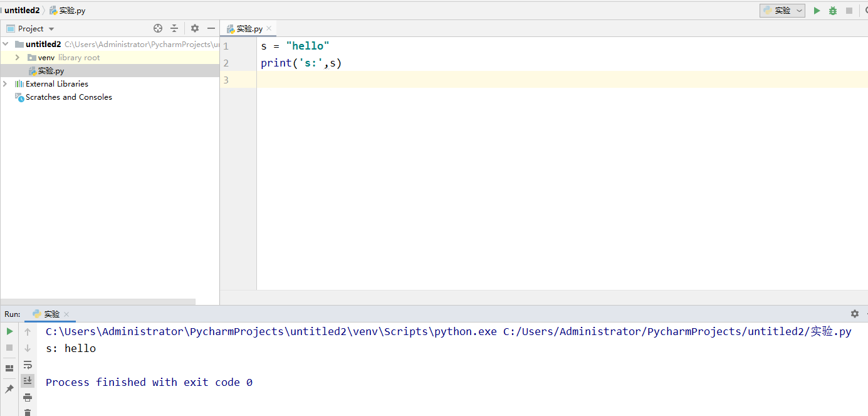Screen dimensions: 868x416
Task: Click the Project panel horizontal scrollbar
Action: 98,302
